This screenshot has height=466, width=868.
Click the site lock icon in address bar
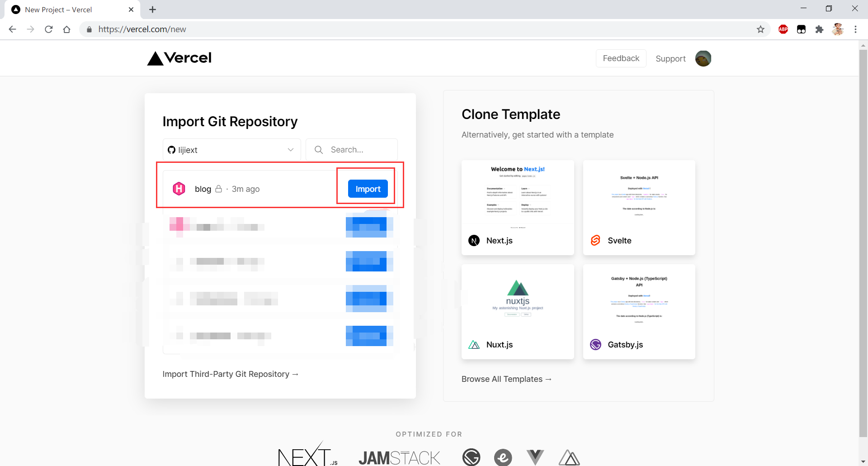[x=89, y=29]
